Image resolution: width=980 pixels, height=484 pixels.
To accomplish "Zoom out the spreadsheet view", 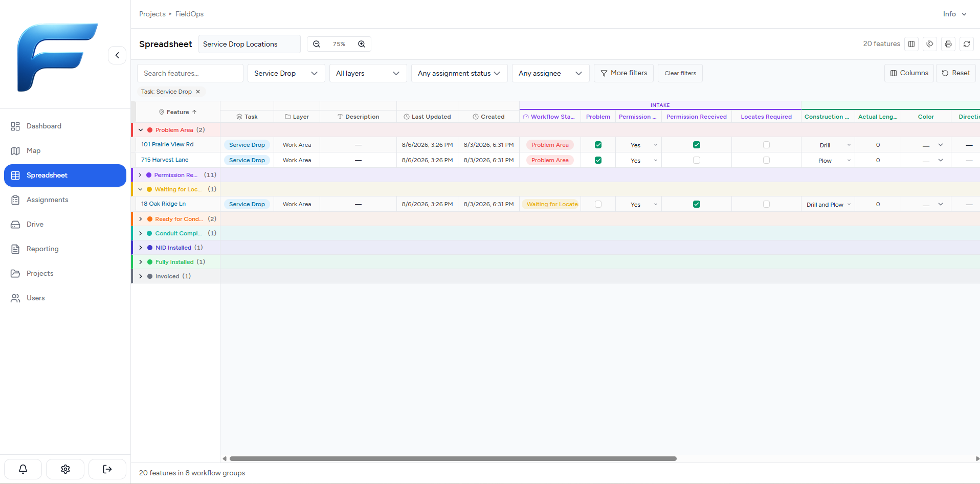I will coord(317,44).
